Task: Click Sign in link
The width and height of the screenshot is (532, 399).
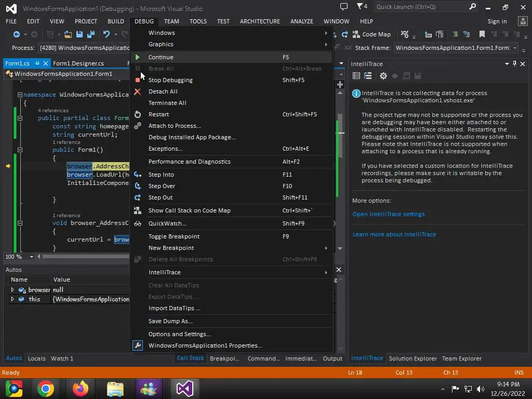Action: [x=497, y=21]
